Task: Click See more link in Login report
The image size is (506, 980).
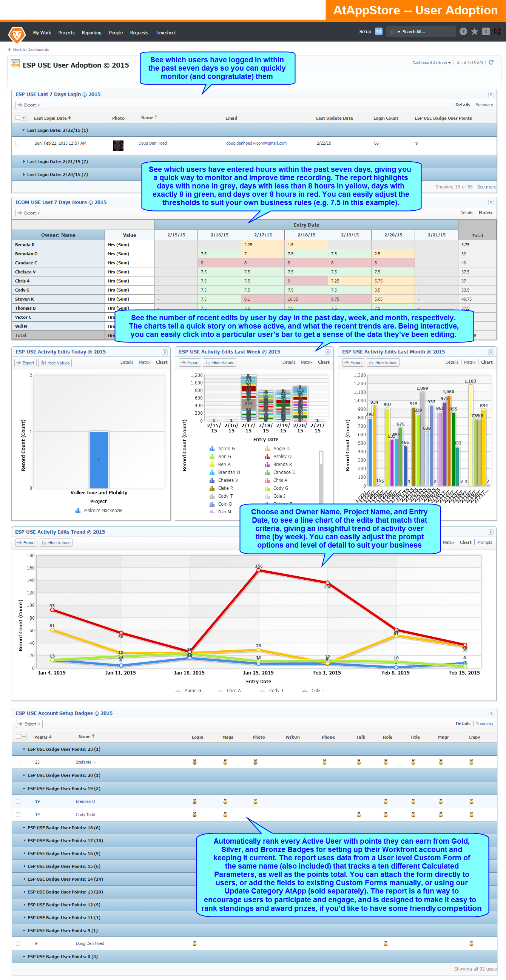Action: click(x=486, y=187)
